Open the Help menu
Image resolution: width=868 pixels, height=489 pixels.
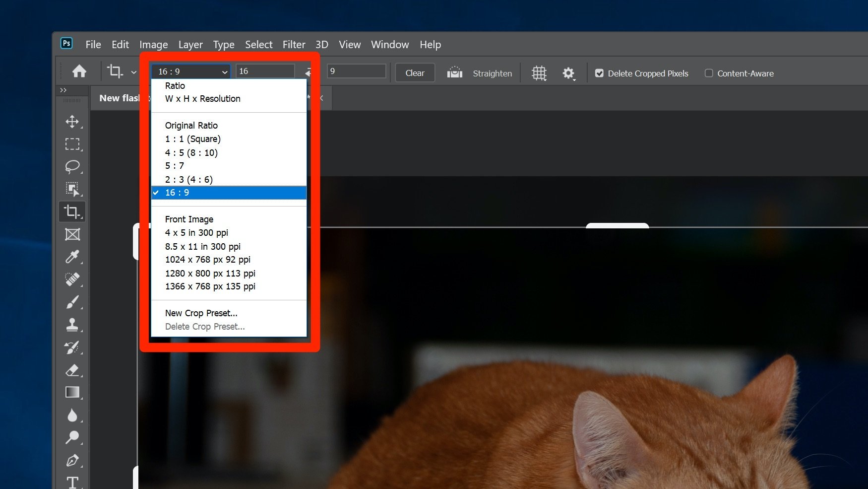click(x=430, y=45)
